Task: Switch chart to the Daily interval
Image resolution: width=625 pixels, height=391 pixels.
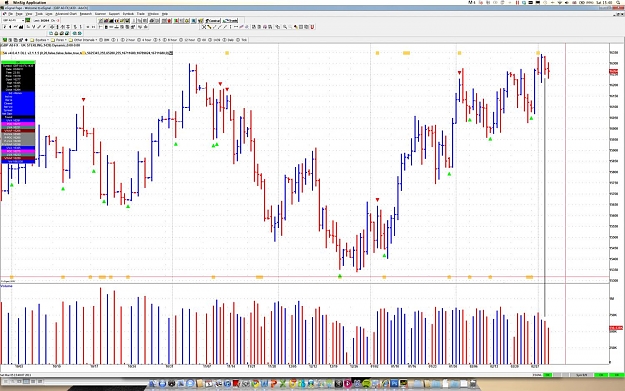Action: click(228, 40)
